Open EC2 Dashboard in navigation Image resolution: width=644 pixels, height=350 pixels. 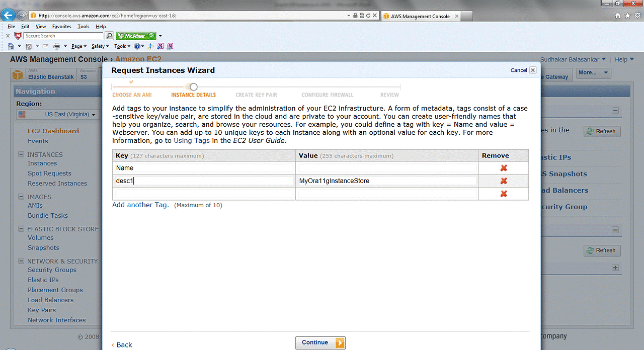[53, 131]
